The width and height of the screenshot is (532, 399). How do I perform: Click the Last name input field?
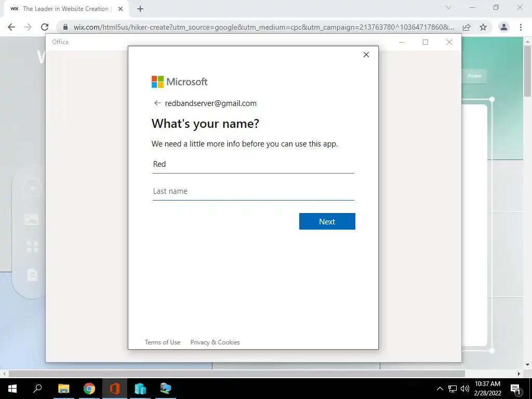[x=254, y=191]
